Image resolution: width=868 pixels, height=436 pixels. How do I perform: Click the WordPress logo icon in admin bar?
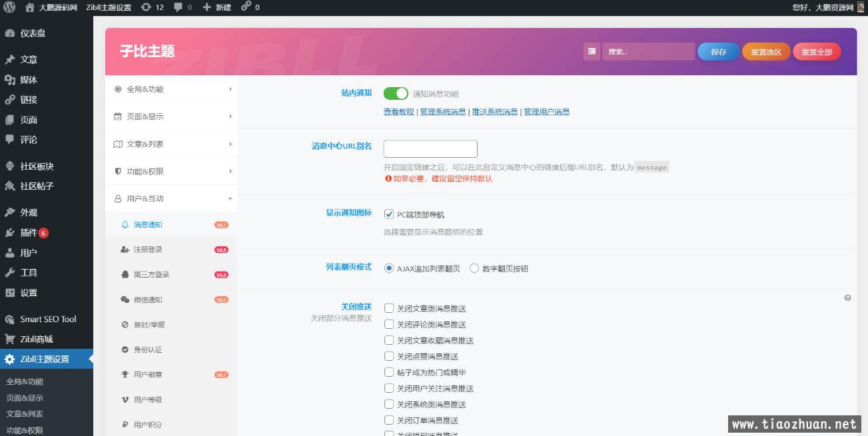9,7
